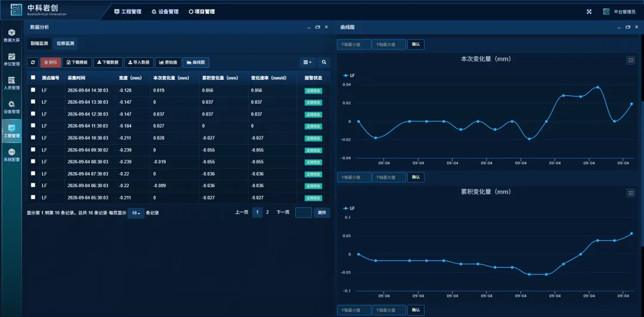Open 系统配置 in the sidebar
Viewport: 644px width, 317px height.
11,155
